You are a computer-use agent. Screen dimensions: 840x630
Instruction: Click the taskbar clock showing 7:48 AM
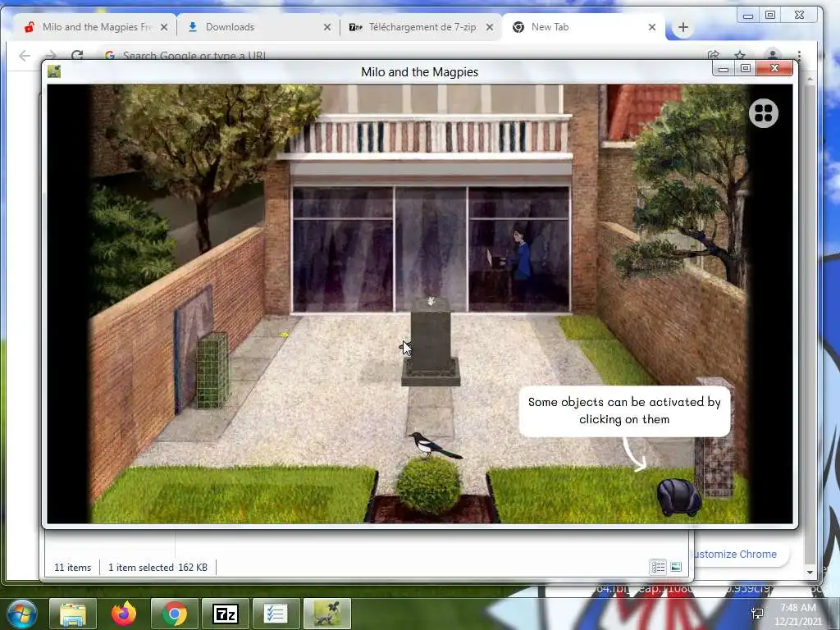click(x=797, y=614)
